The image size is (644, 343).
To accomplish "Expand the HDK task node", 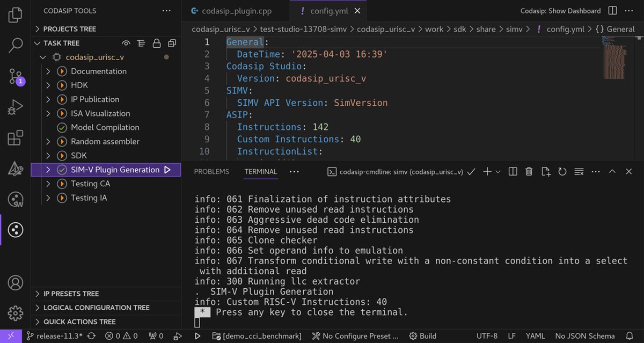I will tap(48, 85).
